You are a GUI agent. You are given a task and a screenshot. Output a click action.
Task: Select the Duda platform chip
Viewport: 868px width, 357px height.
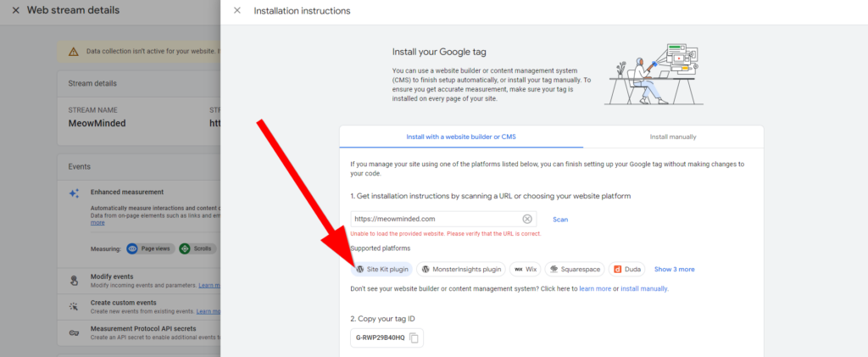627,269
